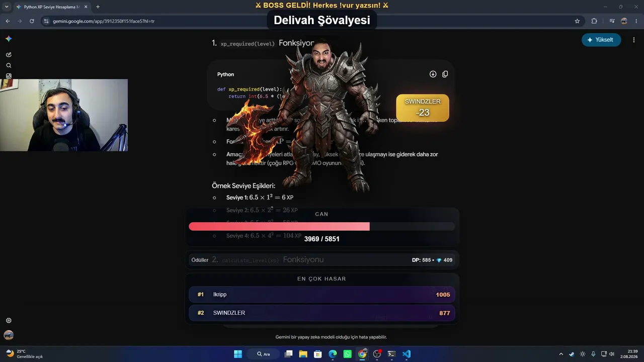Open the Gemini three-dot options menu
Screen dimensions: 644x362
pyautogui.click(x=633, y=40)
